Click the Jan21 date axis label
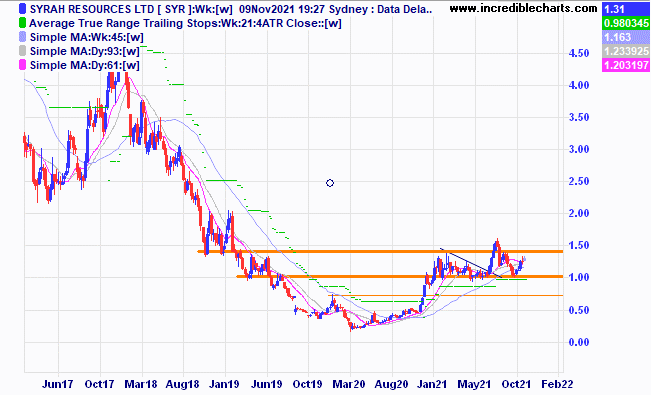This screenshot has width=651, height=395. (433, 384)
